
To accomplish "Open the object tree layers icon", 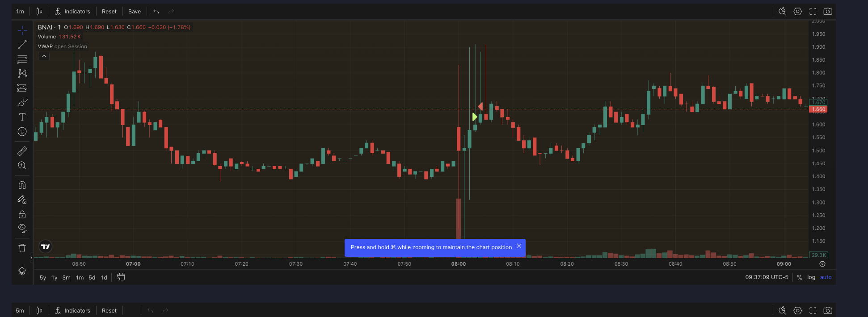I will [22, 271].
